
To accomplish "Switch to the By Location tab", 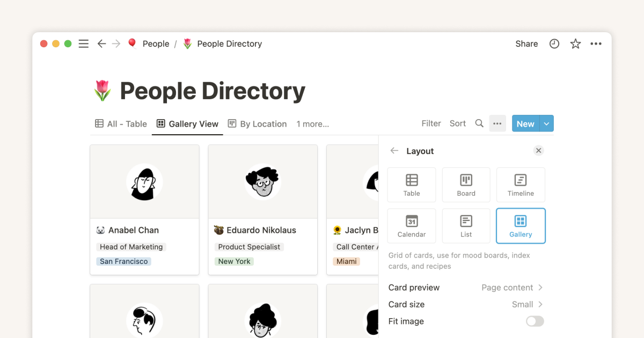I will point(257,124).
